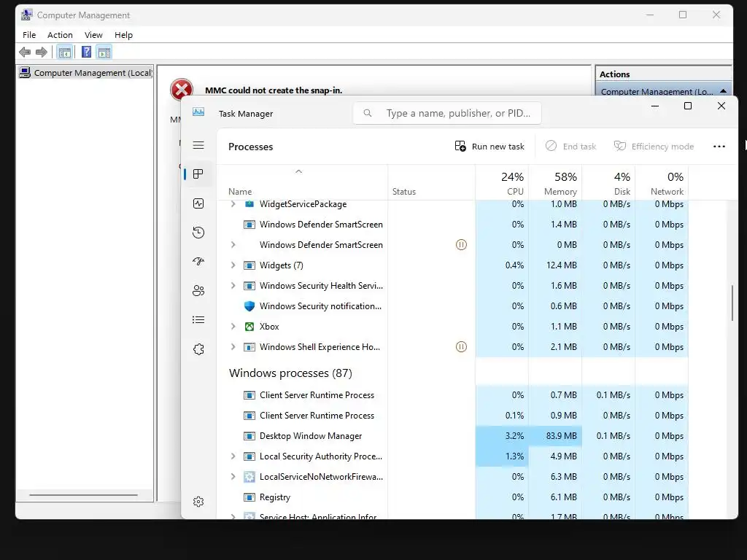
Task: Open the Users page in sidebar
Action: coord(198,290)
